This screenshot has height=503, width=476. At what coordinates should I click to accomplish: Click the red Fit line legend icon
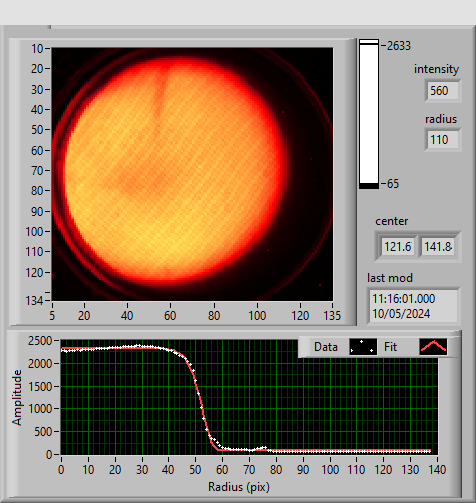point(433,347)
